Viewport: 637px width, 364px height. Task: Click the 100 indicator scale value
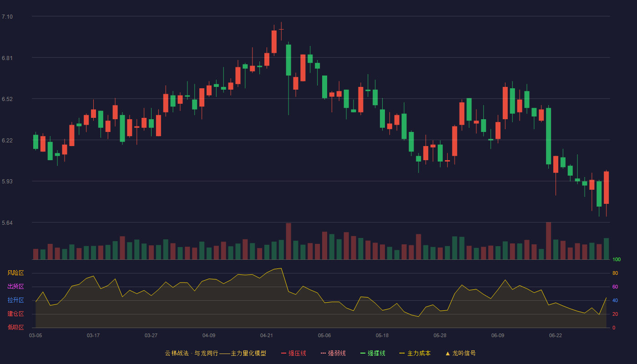[617, 260]
